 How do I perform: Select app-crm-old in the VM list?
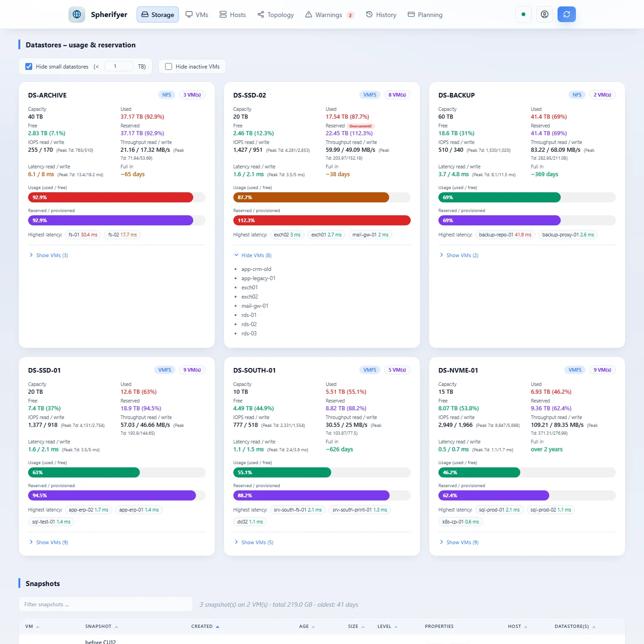[x=256, y=269]
